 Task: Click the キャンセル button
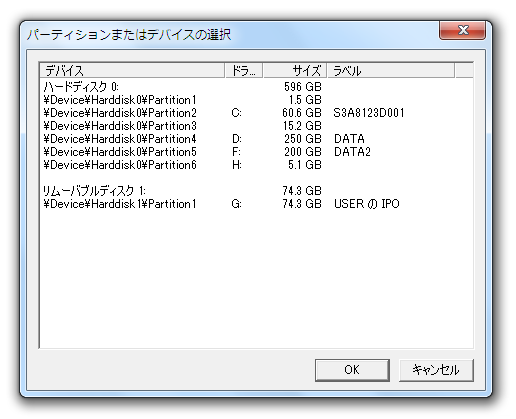pos(436,370)
